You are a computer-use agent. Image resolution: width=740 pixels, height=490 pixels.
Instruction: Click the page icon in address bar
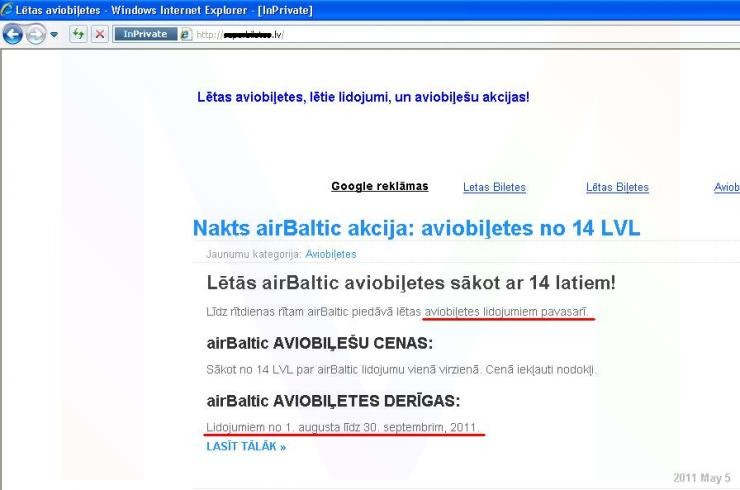[186, 34]
